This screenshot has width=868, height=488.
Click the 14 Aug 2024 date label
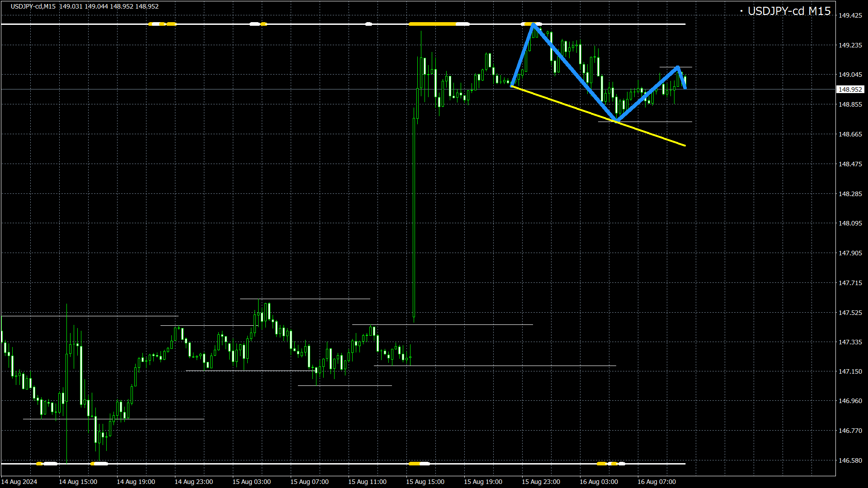click(x=19, y=482)
